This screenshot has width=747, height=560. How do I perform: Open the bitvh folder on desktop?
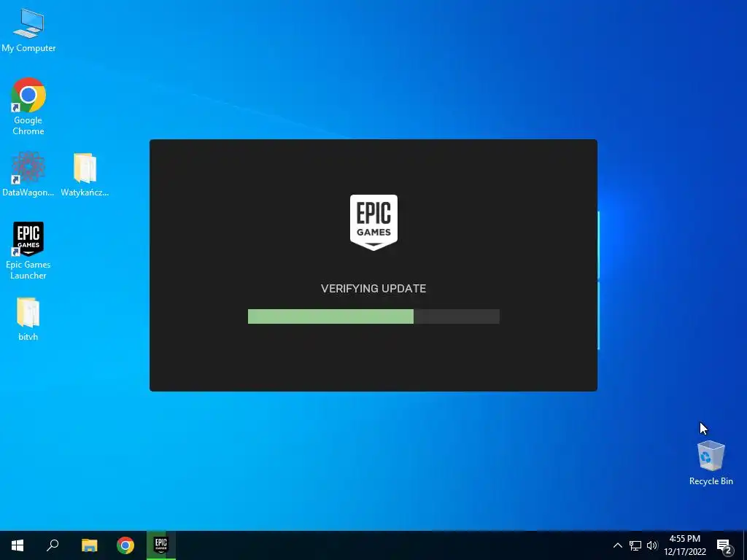pyautogui.click(x=28, y=319)
